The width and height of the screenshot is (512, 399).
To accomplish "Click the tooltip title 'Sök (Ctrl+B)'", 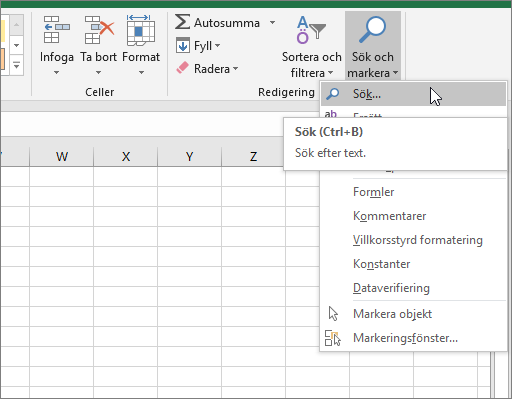I will 329,132.
